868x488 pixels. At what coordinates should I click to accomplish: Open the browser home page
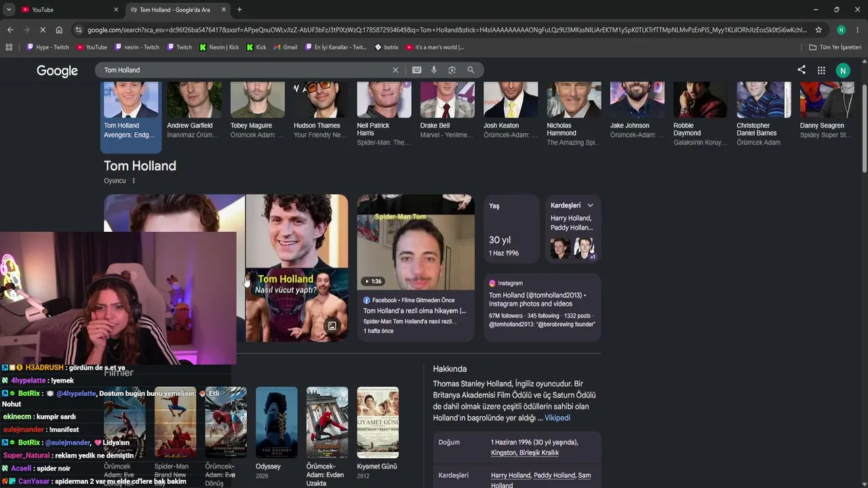59,30
